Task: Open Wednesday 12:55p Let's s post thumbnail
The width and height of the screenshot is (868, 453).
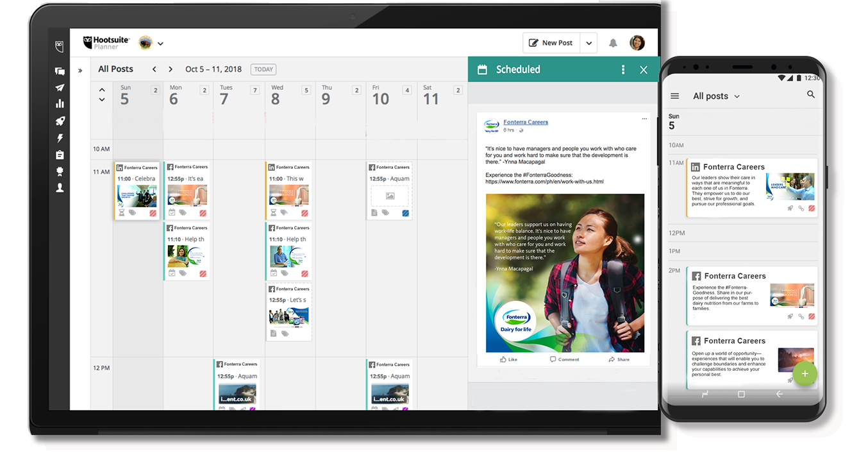Action: pos(289,316)
